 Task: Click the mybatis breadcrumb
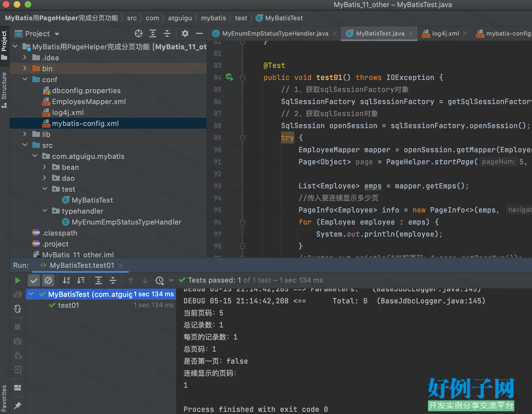pos(213,18)
